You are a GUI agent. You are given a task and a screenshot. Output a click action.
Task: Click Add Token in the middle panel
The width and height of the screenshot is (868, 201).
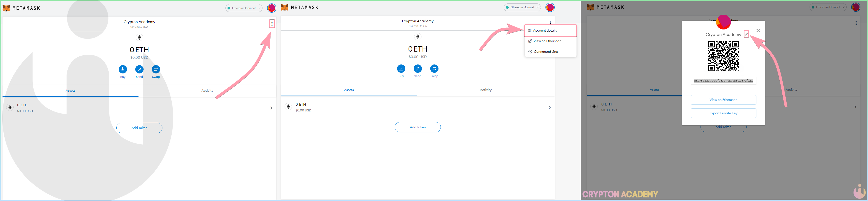pyautogui.click(x=418, y=127)
